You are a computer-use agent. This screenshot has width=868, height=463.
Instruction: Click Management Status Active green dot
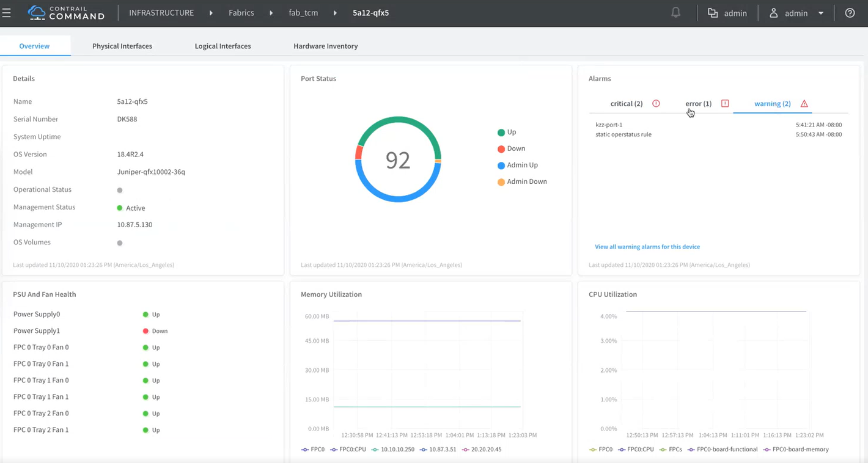click(x=120, y=208)
